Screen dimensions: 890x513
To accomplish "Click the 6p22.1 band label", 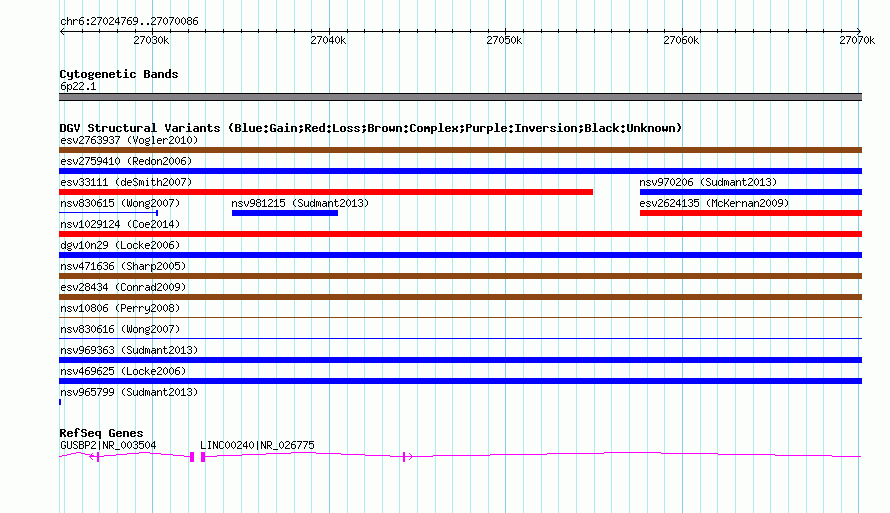I will pyautogui.click(x=78, y=86).
